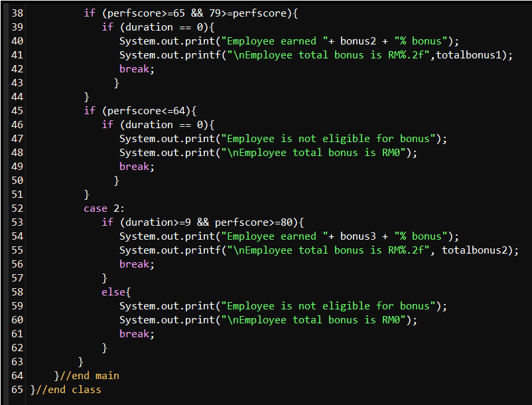532x405 pixels.
Task: Click the 'RM0' string text on line 48
Action: point(391,153)
